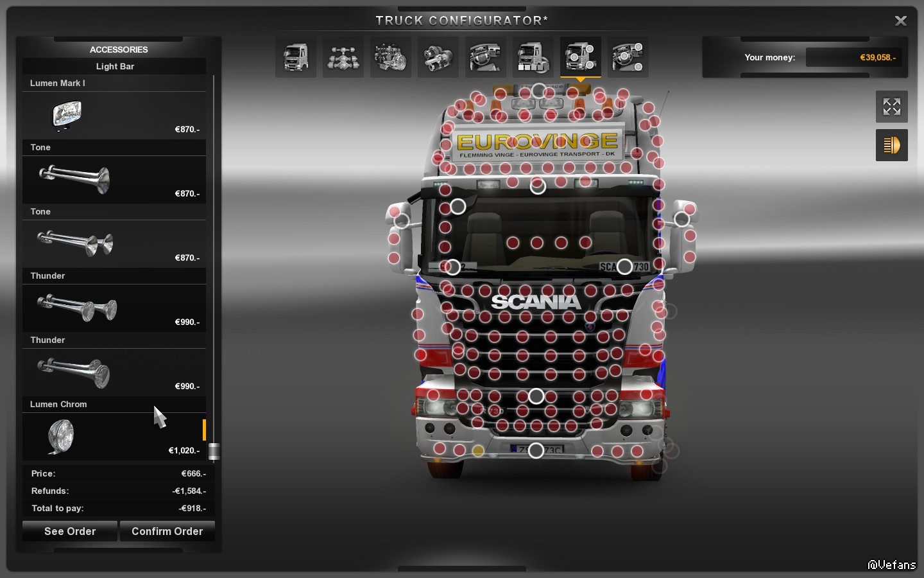This screenshot has height=578, width=924.
Task: Pick the Thunder horn with spread-apart bells
Action: click(77, 307)
